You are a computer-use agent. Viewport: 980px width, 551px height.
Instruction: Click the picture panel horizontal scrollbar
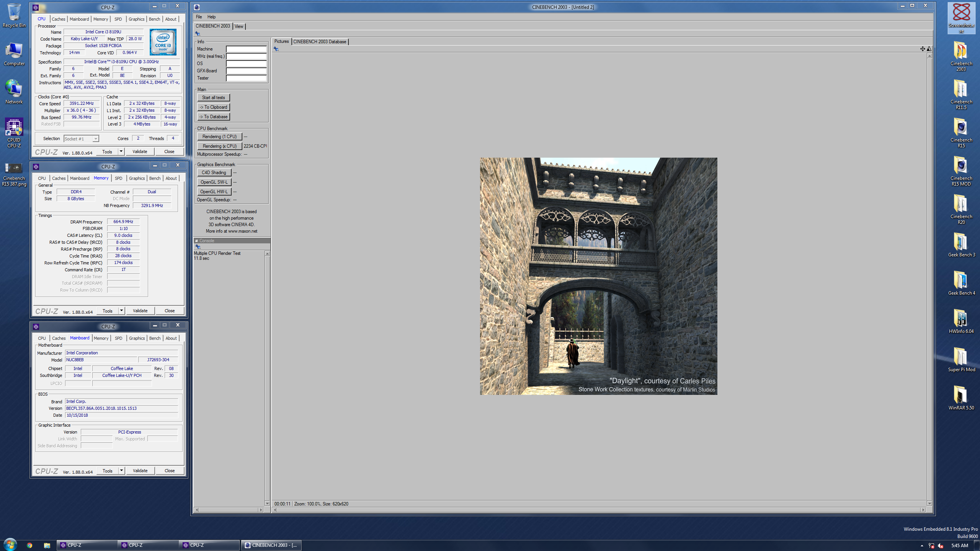tap(599, 510)
